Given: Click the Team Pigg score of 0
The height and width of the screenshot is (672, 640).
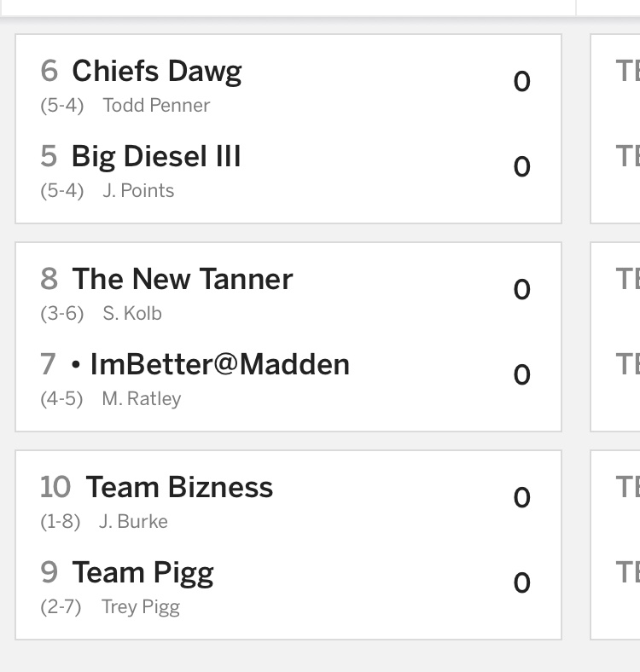Looking at the screenshot, I should [521, 583].
